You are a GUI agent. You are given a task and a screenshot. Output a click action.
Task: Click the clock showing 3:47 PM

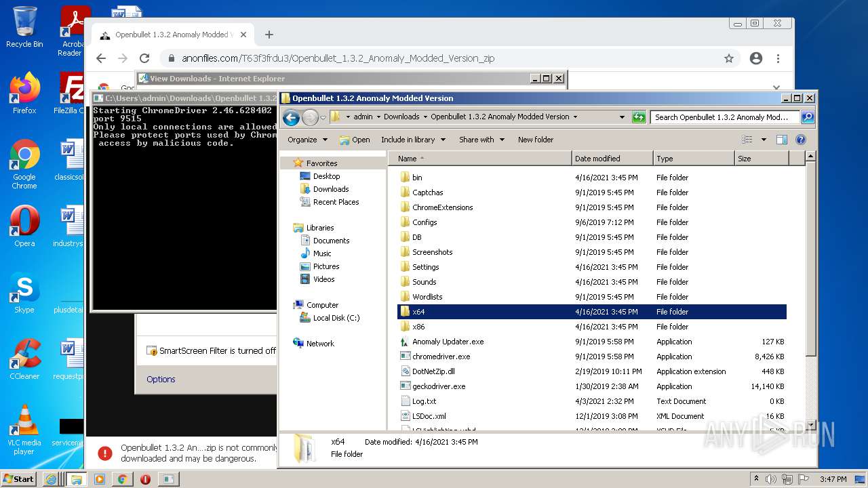click(x=833, y=479)
